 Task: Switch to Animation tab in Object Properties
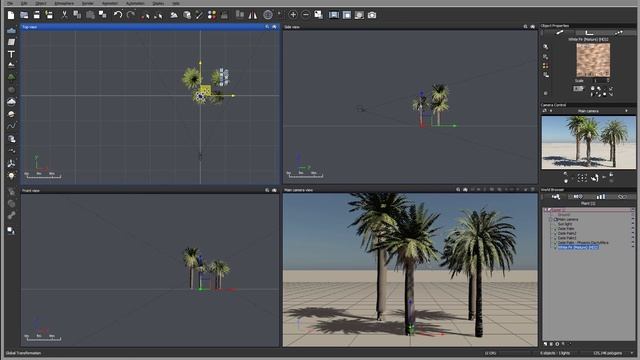click(619, 33)
